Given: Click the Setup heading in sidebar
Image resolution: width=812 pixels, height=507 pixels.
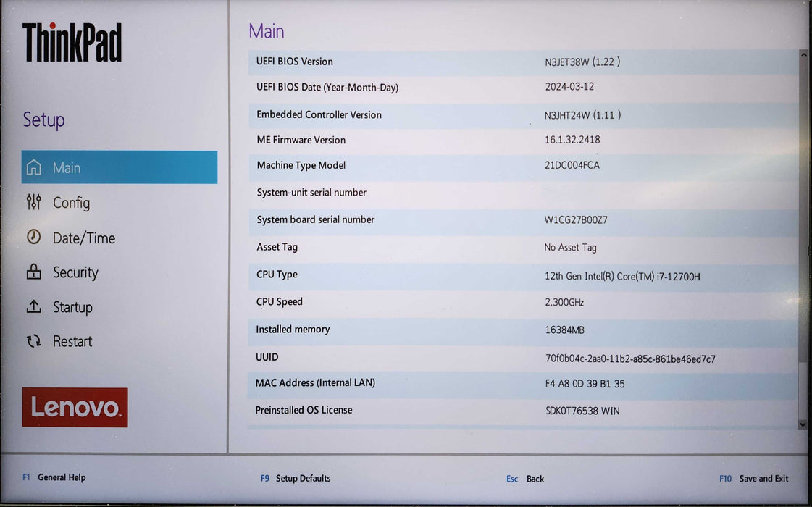Looking at the screenshot, I should 43,120.
